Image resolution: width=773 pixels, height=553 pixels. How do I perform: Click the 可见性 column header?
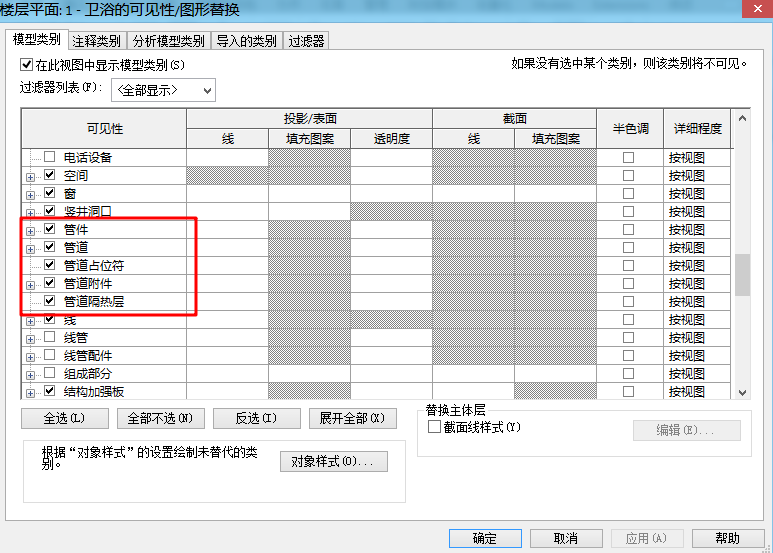point(105,129)
